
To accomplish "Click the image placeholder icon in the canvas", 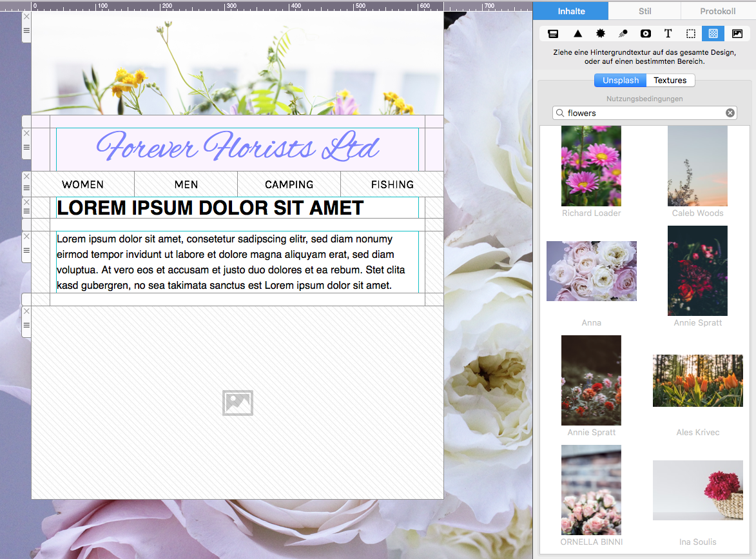I will click(x=238, y=403).
